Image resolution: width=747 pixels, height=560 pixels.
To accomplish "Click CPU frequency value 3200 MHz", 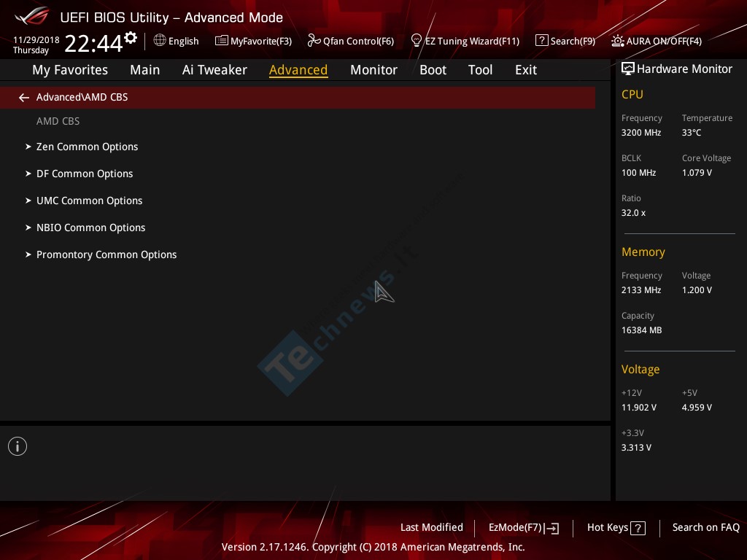I will point(641,133).
